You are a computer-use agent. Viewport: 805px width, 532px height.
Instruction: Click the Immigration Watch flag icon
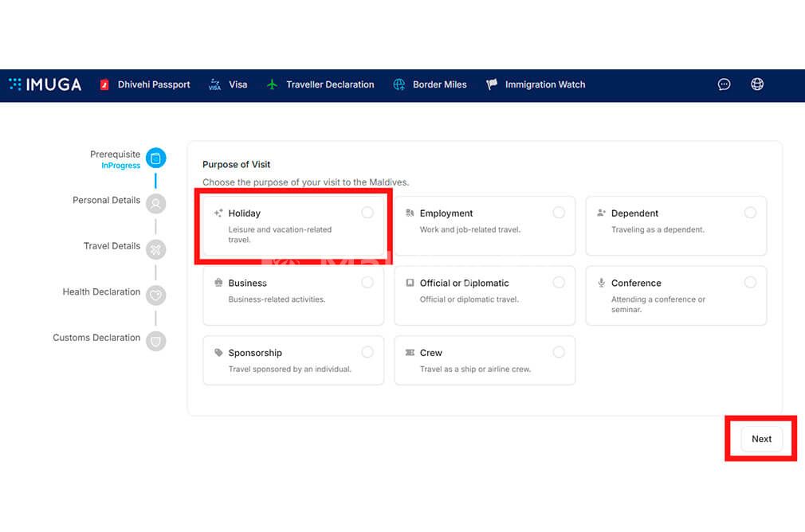[491, 84]
